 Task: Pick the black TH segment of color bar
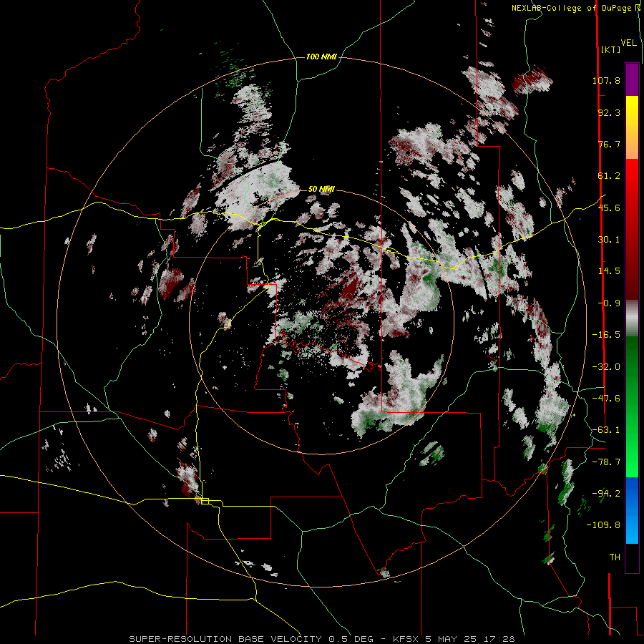pos(632,557)
